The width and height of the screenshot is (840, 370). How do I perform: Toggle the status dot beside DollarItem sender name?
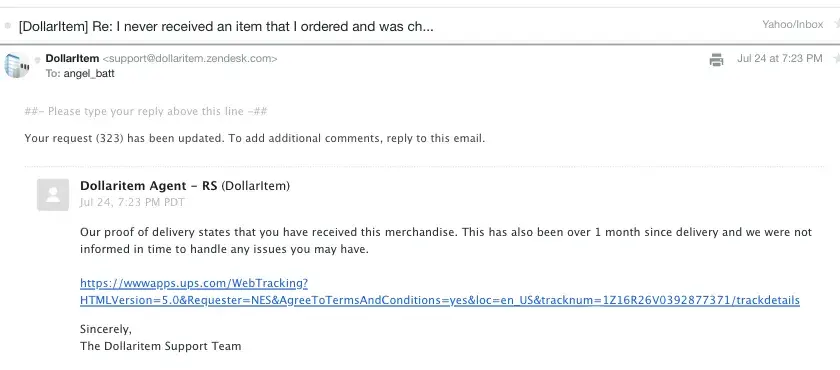point(38,60)
